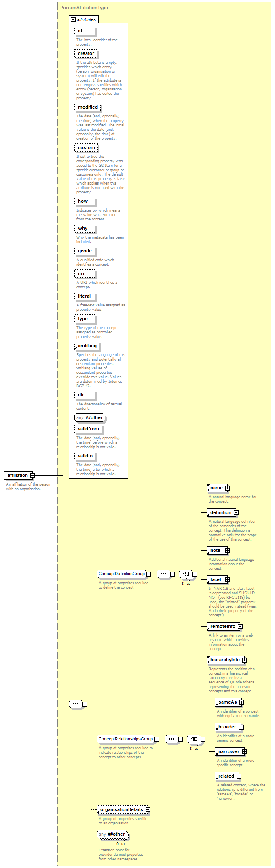Click the ConceptDefinitionGroup label
Viewport: 275px width, 868px height.
[122, 574]
